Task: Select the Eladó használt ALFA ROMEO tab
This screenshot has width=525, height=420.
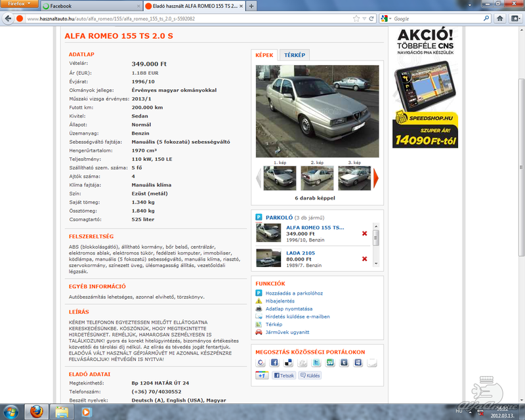Action: pyautogui.click(x=194, y=6)
